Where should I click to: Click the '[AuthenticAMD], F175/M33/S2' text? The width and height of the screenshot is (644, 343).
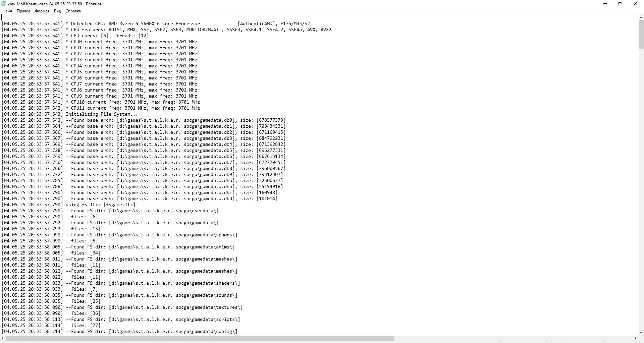[x=274, y=23]
